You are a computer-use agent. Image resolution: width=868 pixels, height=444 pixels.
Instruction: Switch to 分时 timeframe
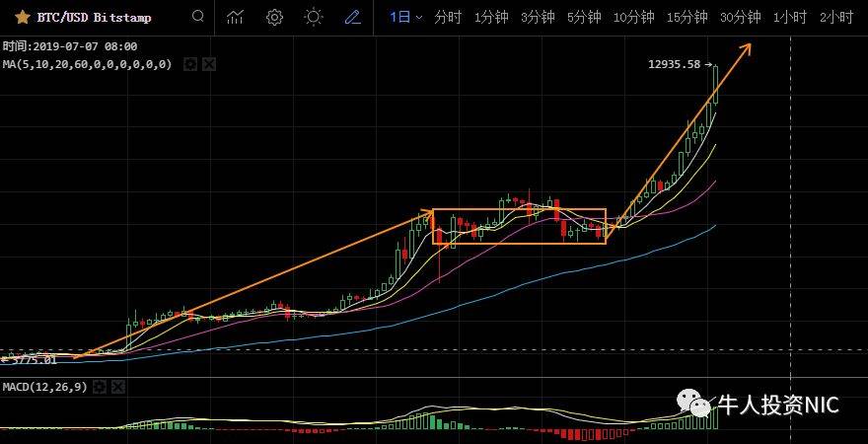[447, 17]
